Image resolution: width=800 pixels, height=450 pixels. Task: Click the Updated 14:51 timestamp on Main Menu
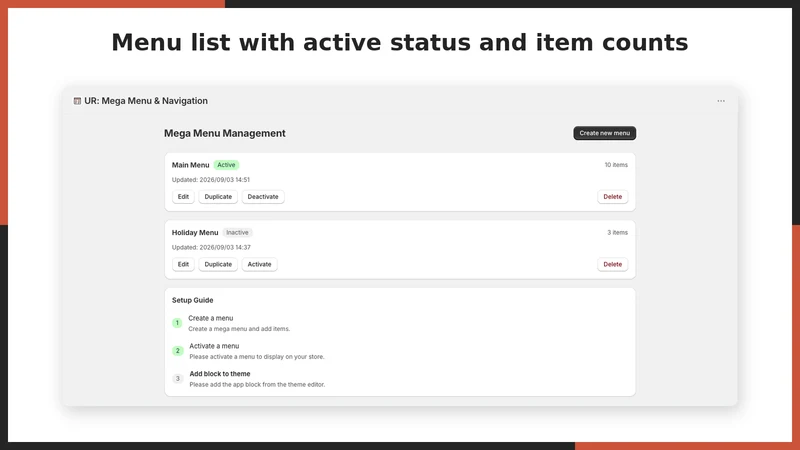(211, 180)
